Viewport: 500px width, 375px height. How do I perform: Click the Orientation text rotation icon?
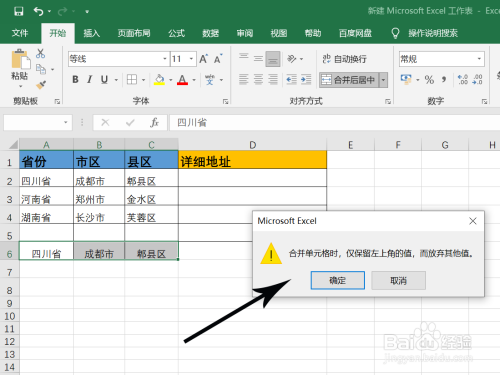click(292, 59)
